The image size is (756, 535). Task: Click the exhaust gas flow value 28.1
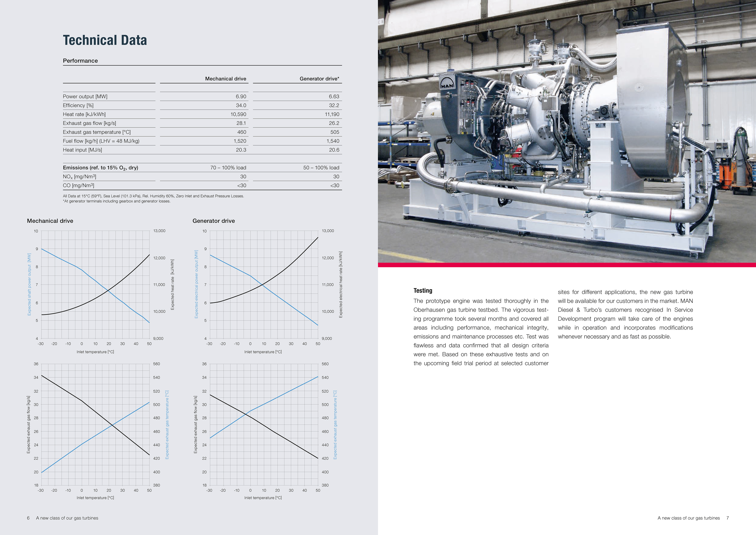[x=241, y=123]
